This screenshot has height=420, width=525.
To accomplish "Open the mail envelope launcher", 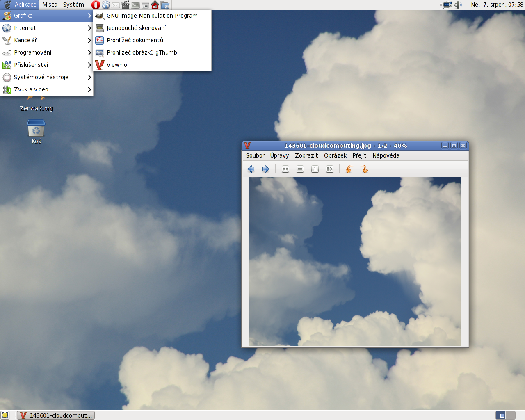I will [116, 5].
